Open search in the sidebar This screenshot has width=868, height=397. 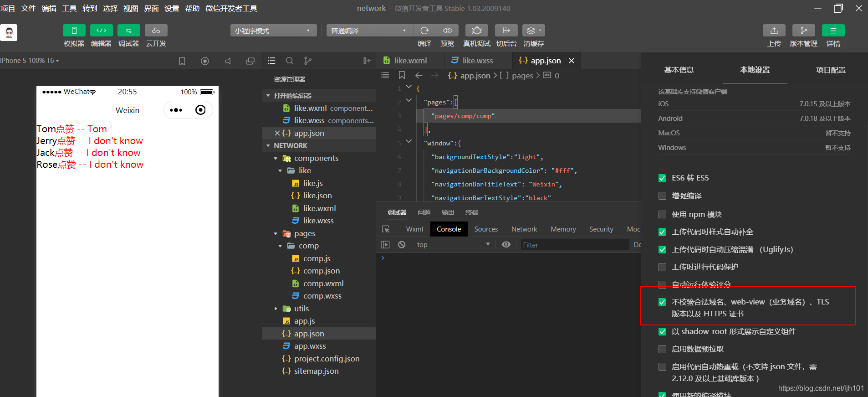(x=290, y=61)
